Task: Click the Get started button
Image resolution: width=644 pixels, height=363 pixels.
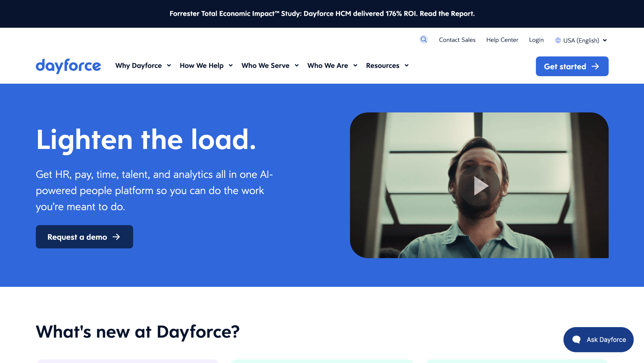Action: pos(572,66)
